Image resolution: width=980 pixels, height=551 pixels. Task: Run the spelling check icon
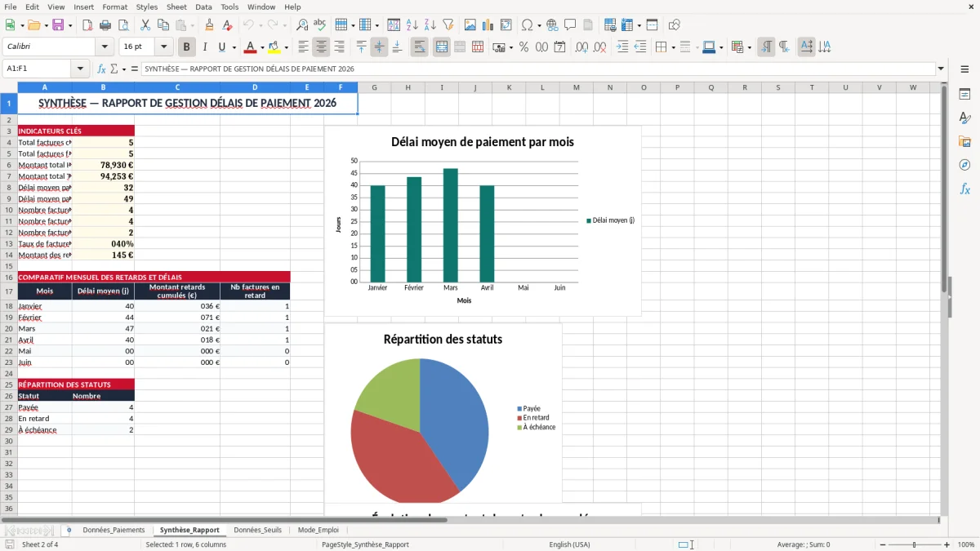click(320, 25)
